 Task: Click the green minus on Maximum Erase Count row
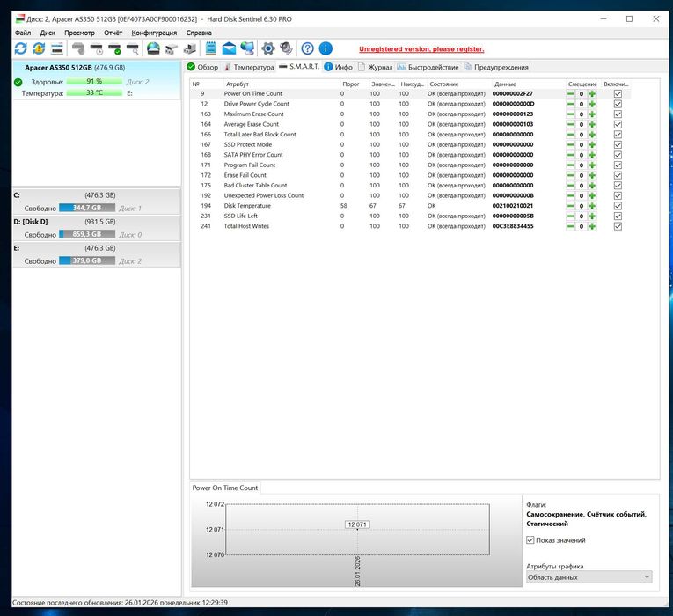[570, 114]
